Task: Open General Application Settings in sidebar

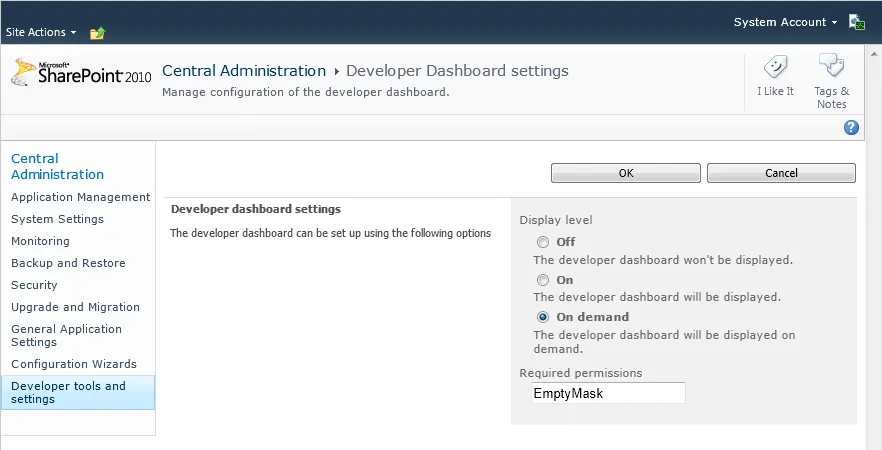Action: click(66, 335)
